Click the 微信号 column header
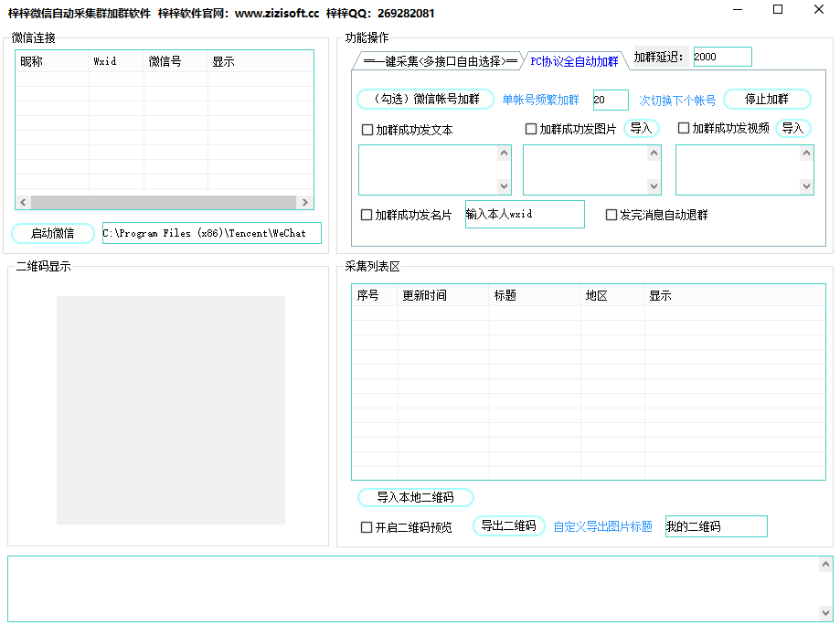This screenshot has width=840, height=636. tap(175, 61)
